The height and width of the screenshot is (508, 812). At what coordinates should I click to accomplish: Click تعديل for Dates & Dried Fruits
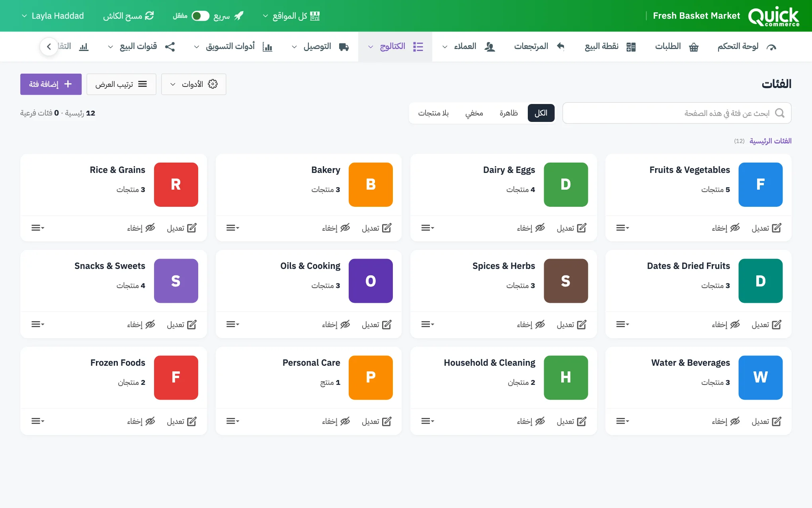[x=766, y=325]
